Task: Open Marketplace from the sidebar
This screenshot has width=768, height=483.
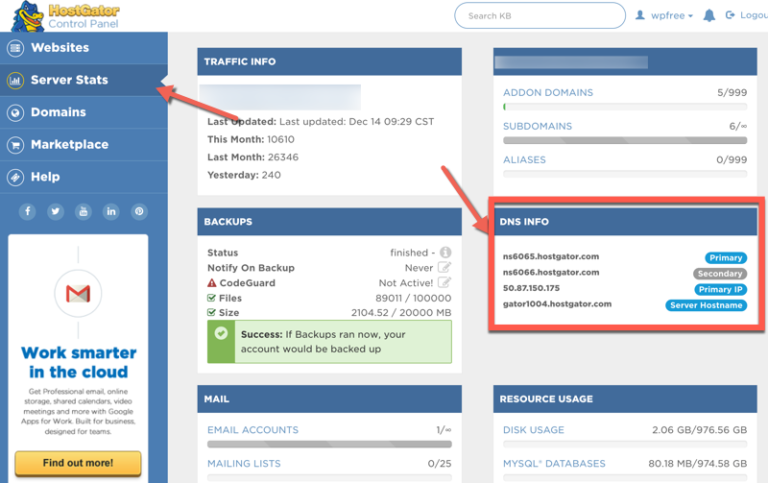Action: point(69,144)
